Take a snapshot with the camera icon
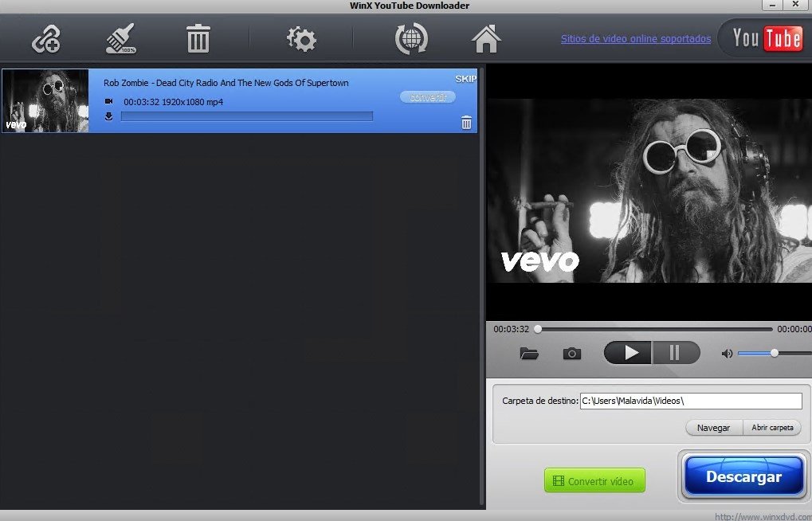812x521 pixels. [x=571, y=354]
